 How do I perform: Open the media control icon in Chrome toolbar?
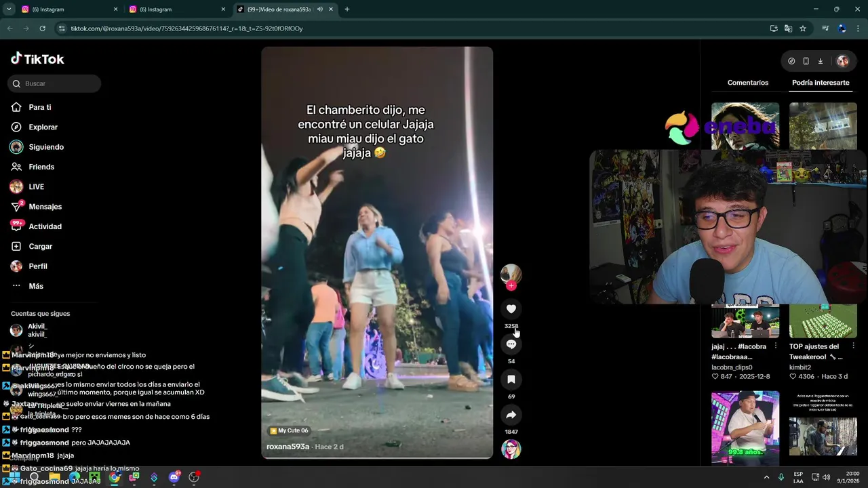pos(825,28)
